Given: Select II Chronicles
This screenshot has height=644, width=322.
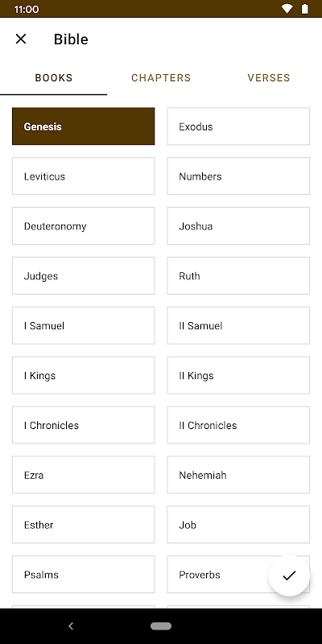Looking at the screenshot, I should coord(238,425).
